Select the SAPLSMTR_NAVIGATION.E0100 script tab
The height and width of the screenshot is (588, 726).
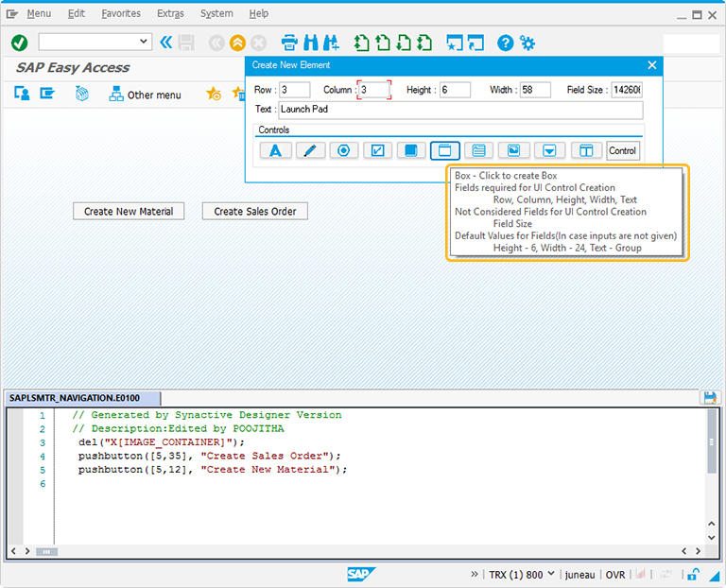coord(82,398)
